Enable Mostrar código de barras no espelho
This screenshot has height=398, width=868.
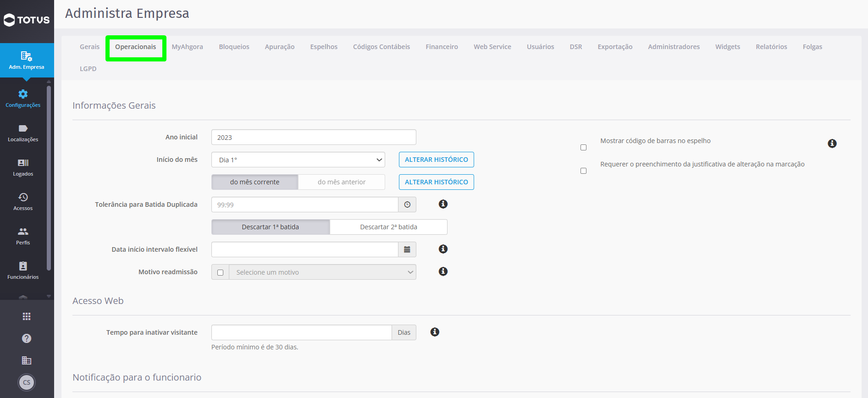pos(583,148)
